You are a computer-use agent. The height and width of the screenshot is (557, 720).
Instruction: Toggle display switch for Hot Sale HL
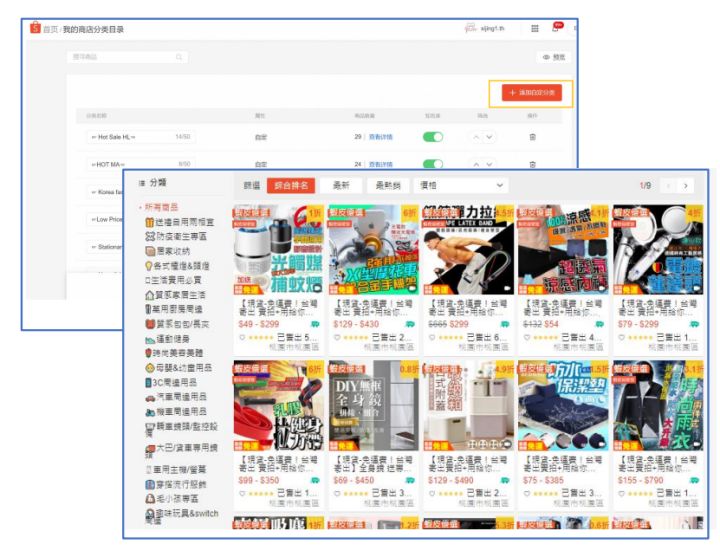click(x=433, y=137)
